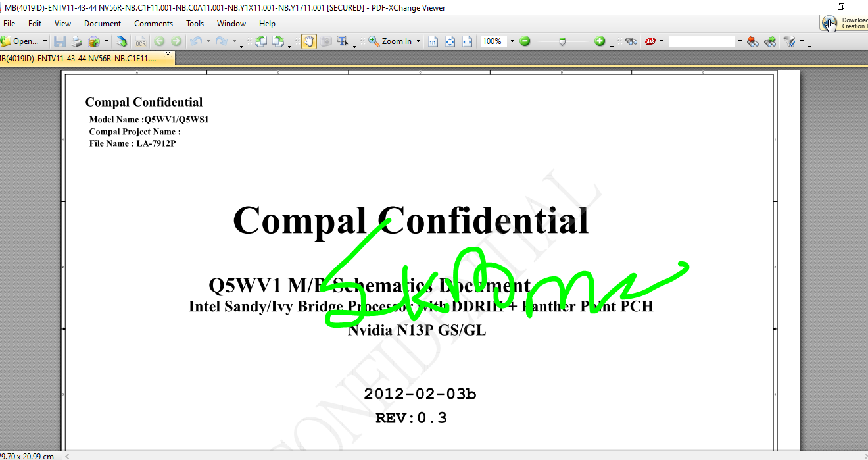Click the green minus zoom out button

525,41
